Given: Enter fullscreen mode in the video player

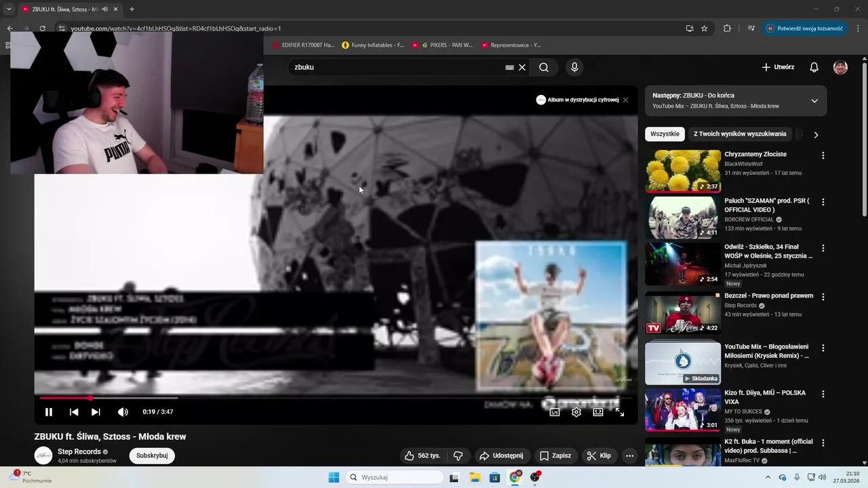Looking at the screenshot, I should (620, 412).
